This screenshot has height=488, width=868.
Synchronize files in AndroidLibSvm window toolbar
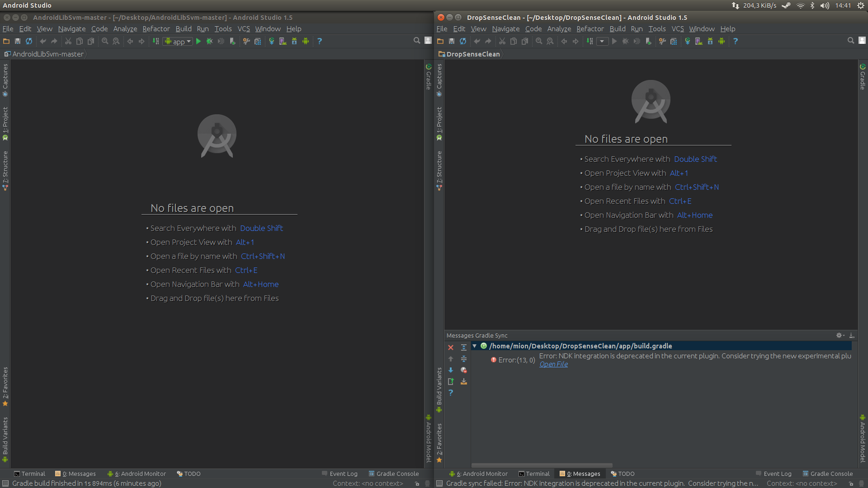click(29, 41)
